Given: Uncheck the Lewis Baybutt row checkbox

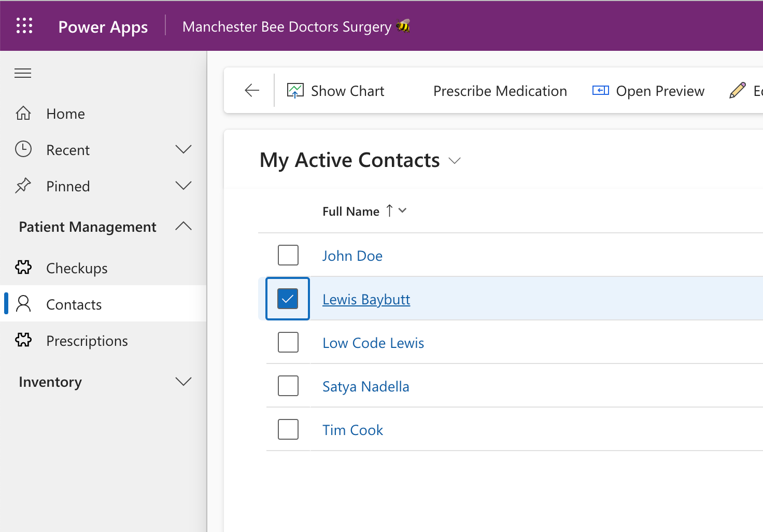Looking at the screenshot, I should (288, 299).
